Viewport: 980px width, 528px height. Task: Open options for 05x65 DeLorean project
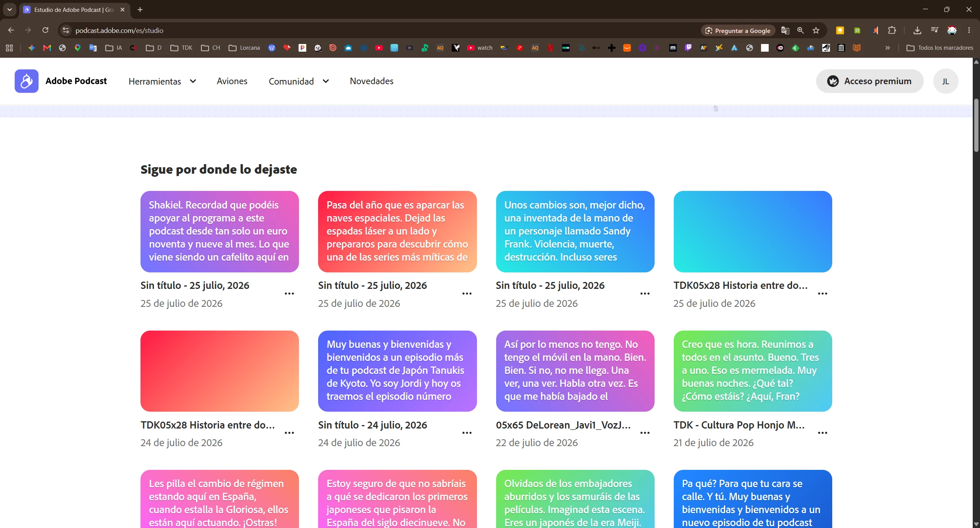(645, 433)
